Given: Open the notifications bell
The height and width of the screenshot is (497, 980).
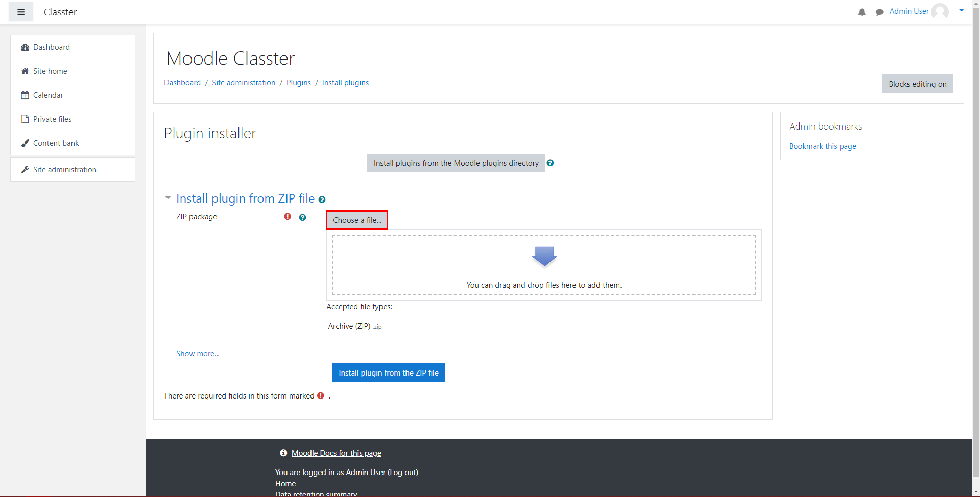Looking at the screenshot, I should coord(862,12).
